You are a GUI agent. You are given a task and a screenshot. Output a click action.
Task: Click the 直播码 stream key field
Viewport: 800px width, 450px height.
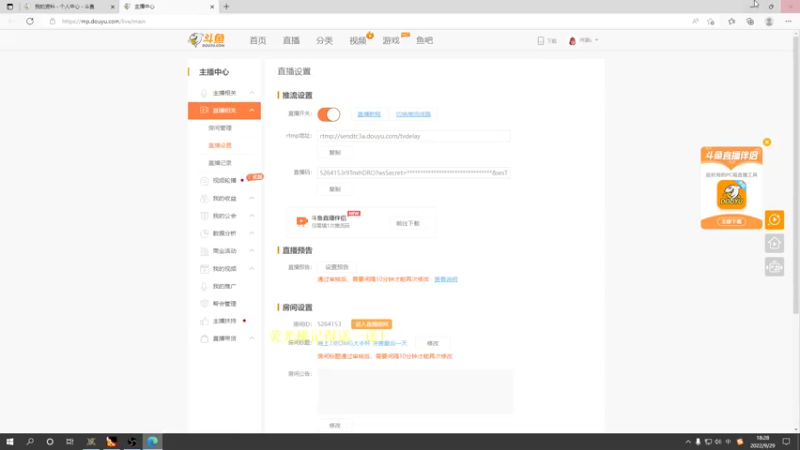pyautogui.click(x=414, y=173)
